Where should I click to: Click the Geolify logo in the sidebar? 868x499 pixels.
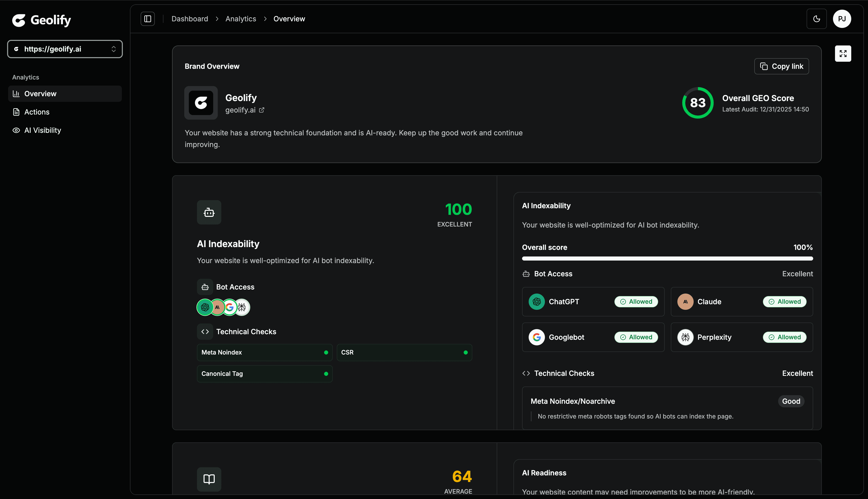click(x=41, y=20)
